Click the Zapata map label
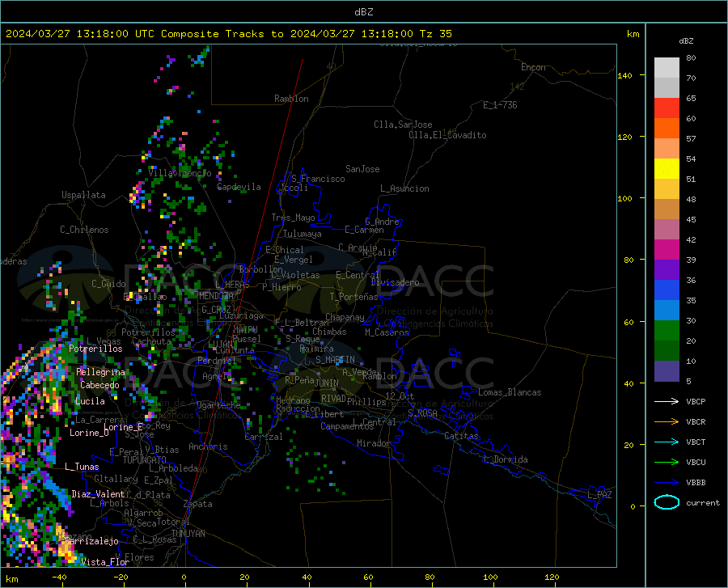Image resolution: width=728 pixels, height=588 pixels. tap(198, 504)
